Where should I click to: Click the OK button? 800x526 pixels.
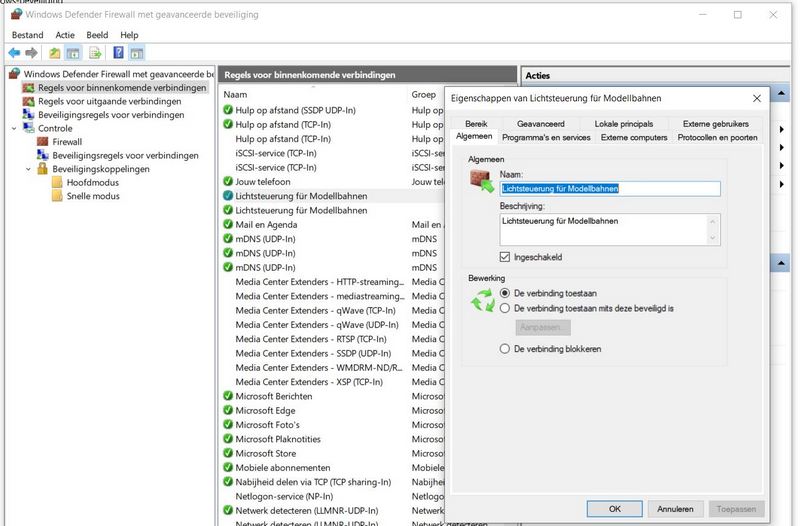coord(614,509)
